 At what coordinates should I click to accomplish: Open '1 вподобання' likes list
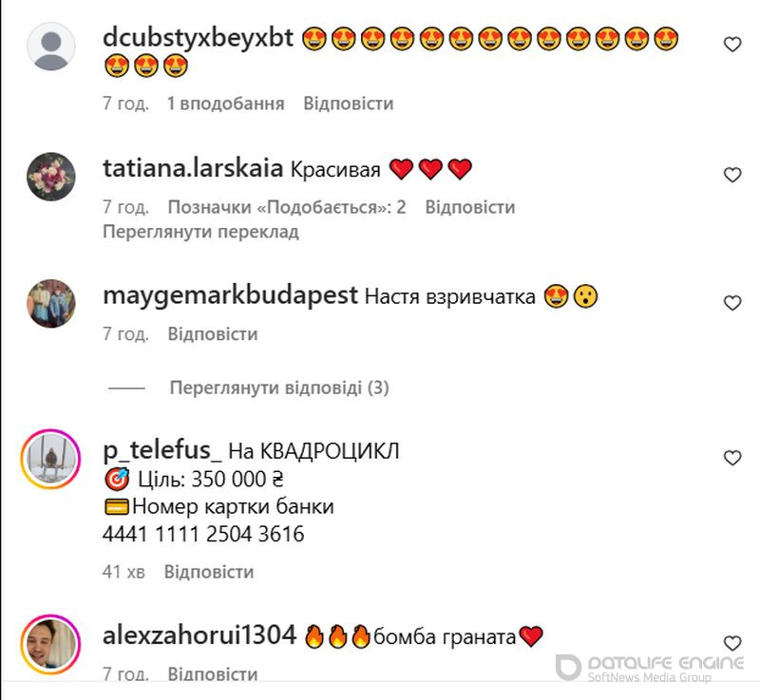[226, 104]
